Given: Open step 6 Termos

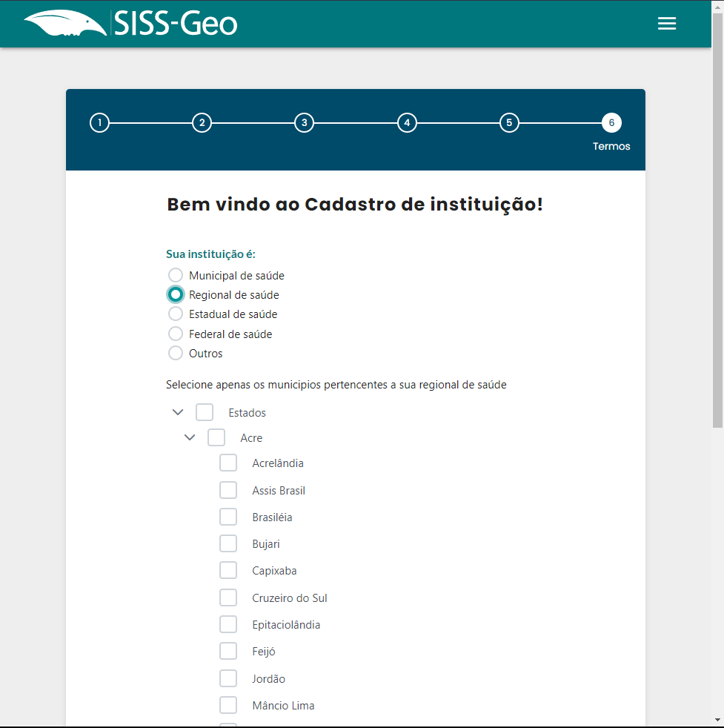Looking at the screenshot, I should 611,123.
